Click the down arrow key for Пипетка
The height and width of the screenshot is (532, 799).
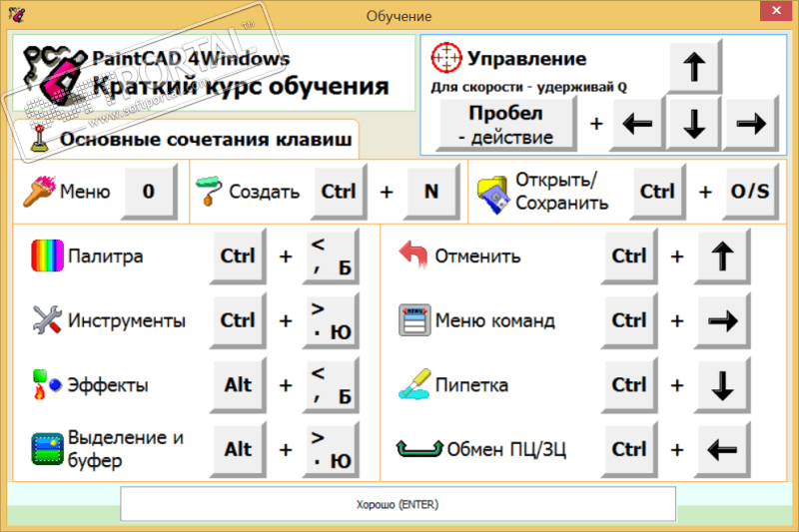pyautogui.click(x=722, y=385)
